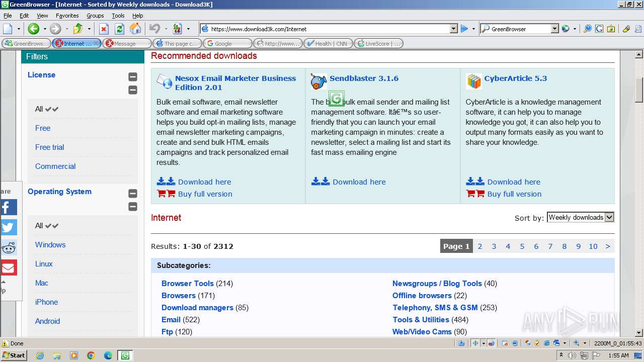Viewport: 644px width, 362px height.
Task: Filter by Mac operating system
Action: [x=42, y=283]
